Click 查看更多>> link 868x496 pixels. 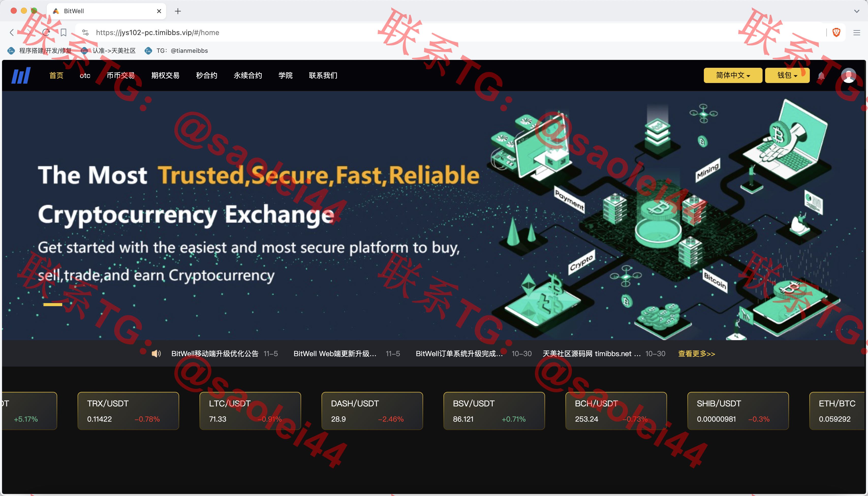tap(696, 354)
